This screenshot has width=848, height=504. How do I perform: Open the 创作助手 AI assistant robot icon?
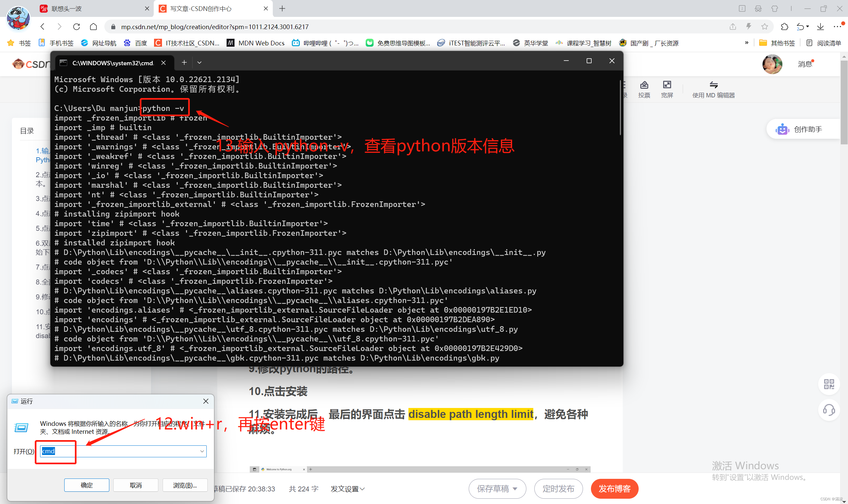tap(782, 129)
